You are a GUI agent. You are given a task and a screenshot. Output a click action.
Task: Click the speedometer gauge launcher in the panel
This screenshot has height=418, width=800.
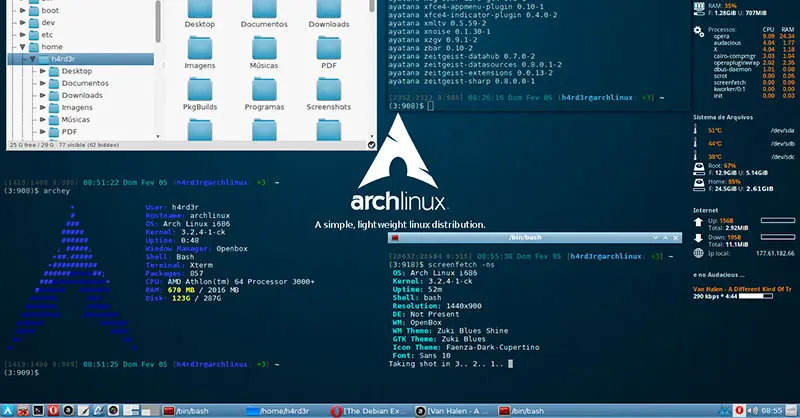click(113, 410)
